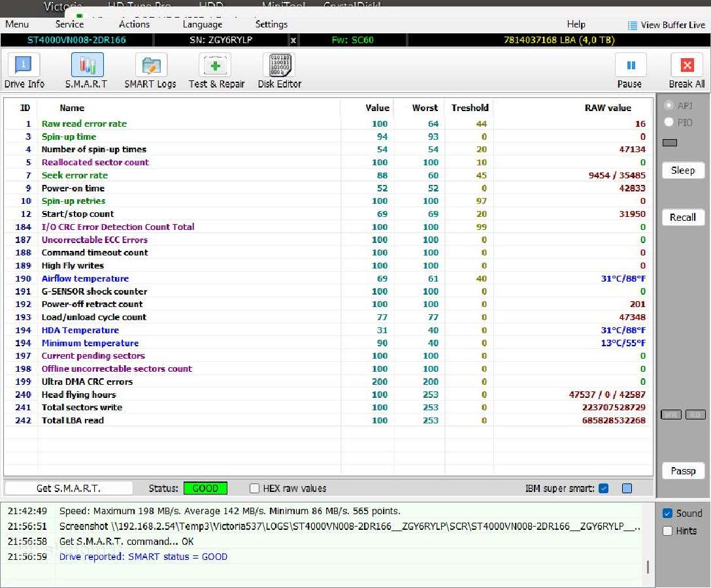Click the Worst column header
Image resolution: width=711 pixels, height=588 pixels.
pyautogui.click(x=425, y=108)
